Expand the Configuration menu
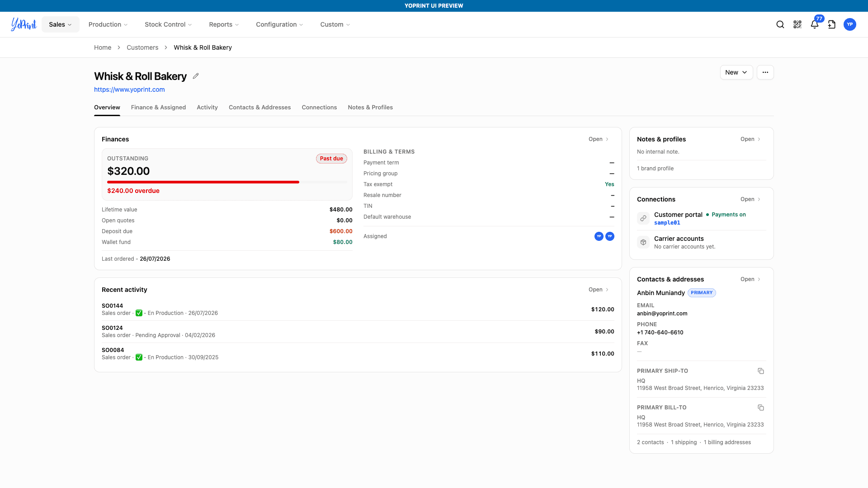The width and height of the screenshot is (868, 488). click(x=279, y=24)
